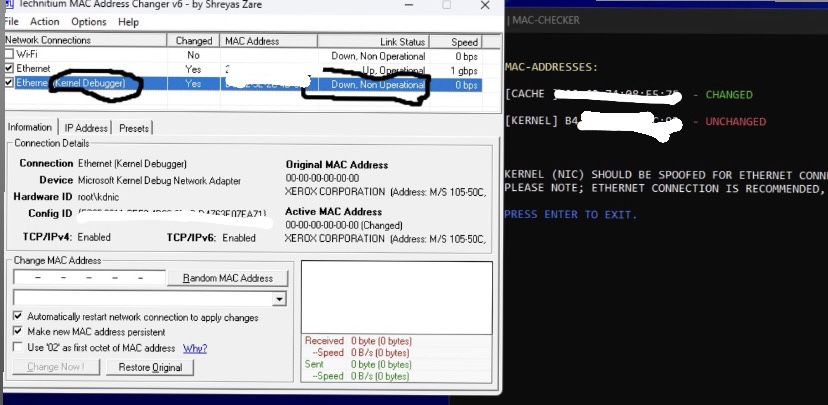Uncheck Make new MAC address persistent
Screen dimensions: 828x405
pos(18,332)
